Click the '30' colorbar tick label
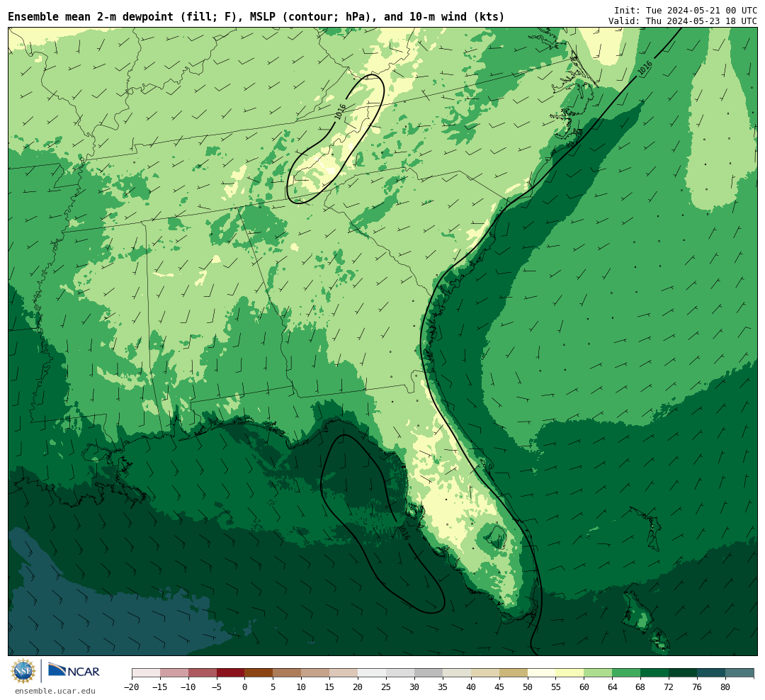Viewport: 765px width, 700px height. coord(414,687)
